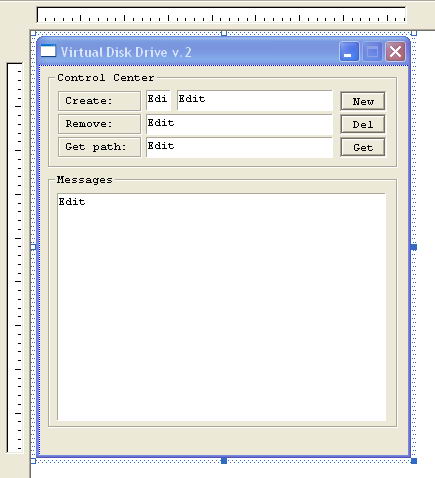Select the Create: label control

pos(99,101)
